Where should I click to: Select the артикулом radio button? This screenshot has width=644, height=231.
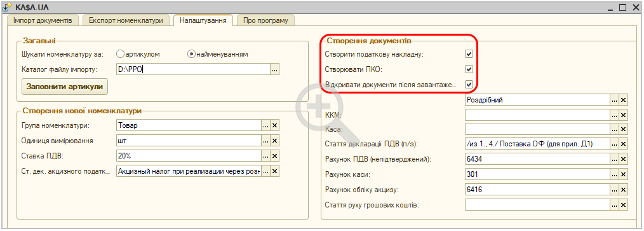120,54
